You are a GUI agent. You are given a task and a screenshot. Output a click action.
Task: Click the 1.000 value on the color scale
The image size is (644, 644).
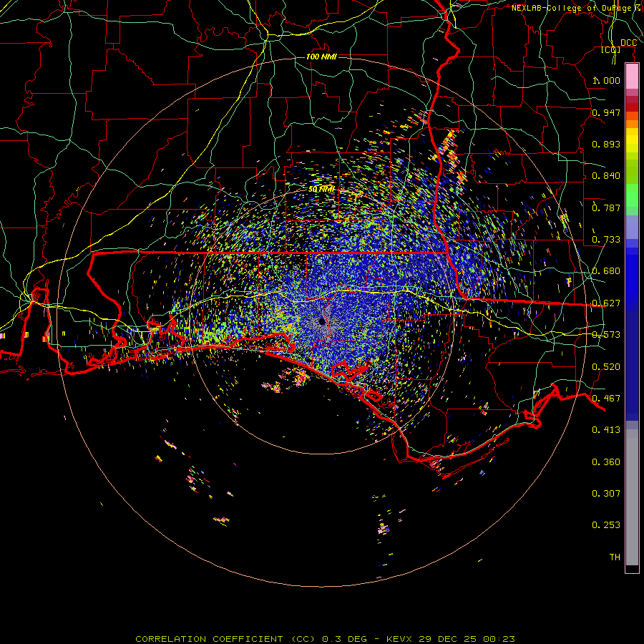(606, 80)
